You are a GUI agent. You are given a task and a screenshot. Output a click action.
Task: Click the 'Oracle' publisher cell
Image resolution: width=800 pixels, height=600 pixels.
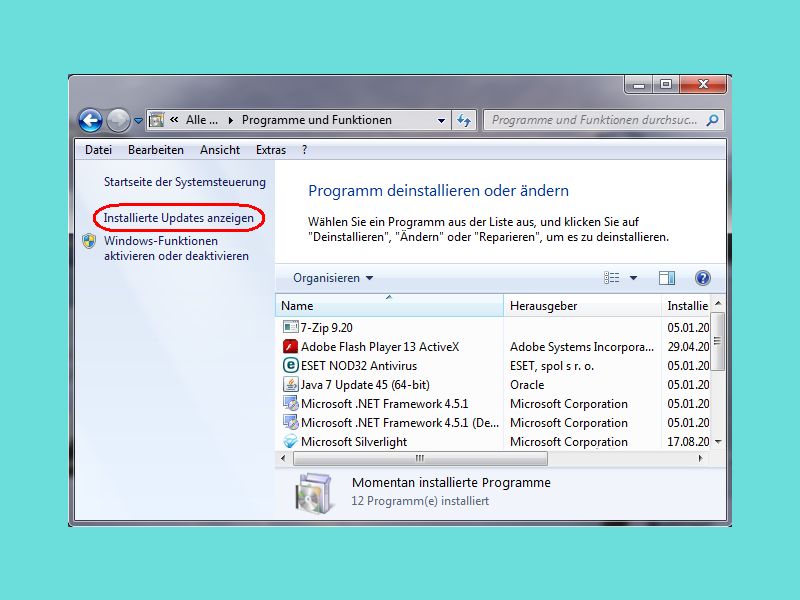tap(527, 385)
